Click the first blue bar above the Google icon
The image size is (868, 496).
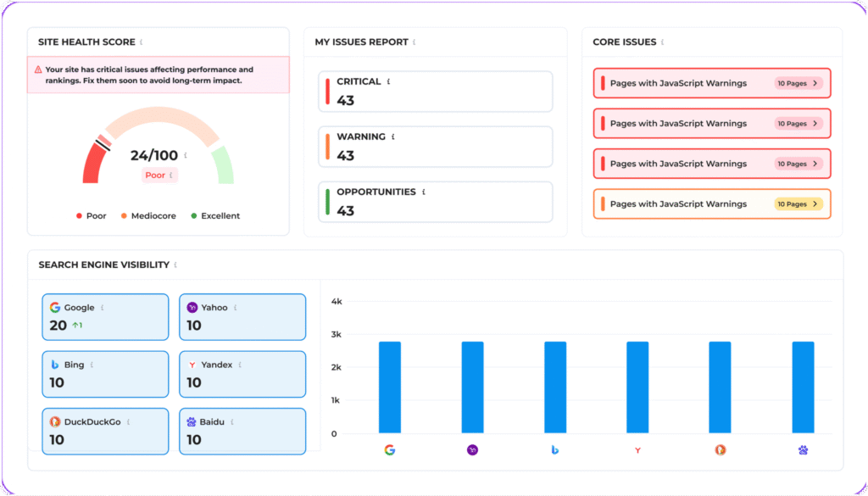pyautogui.click(x=390, y=387)
